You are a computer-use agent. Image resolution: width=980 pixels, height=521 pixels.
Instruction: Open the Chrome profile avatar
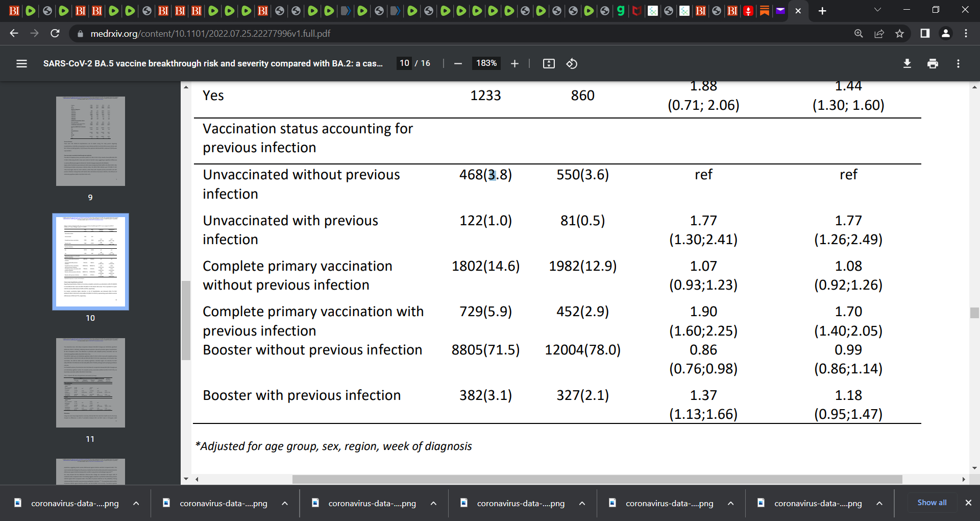pos(946,33)
